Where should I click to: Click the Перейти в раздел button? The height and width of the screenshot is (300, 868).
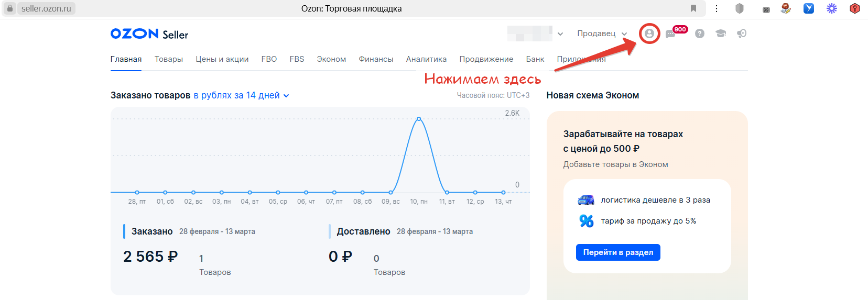pyautogui.click(x=618, y=252)
